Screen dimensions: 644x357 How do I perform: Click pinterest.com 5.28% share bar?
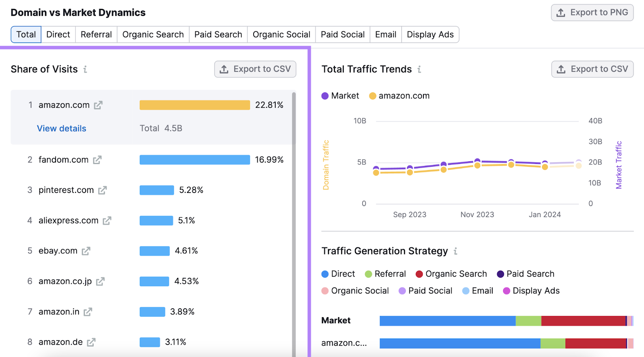tap(157, 190)
